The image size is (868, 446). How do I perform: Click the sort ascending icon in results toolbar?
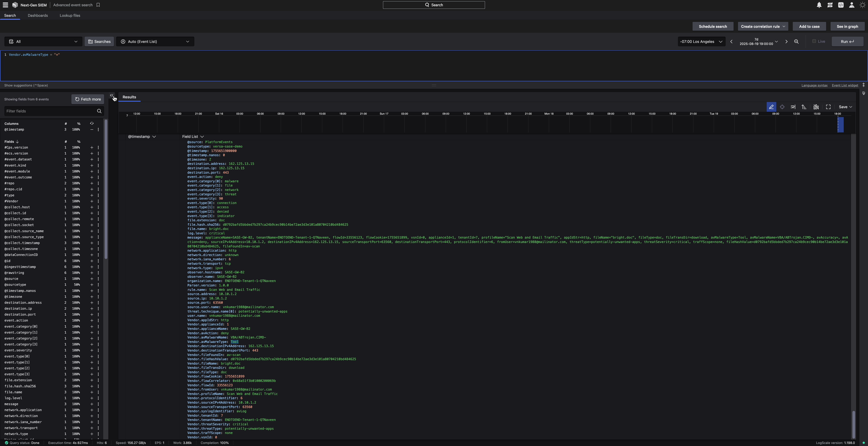804,107
